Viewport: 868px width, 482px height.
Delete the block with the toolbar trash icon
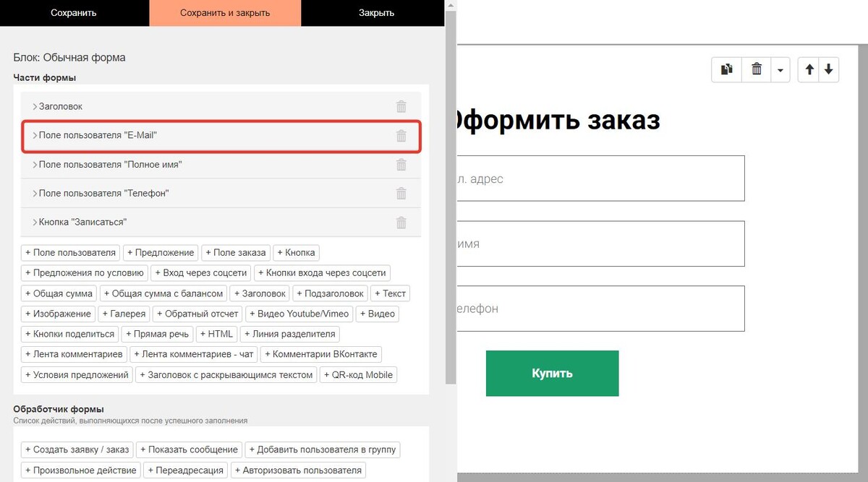click(x=757, y=69)
